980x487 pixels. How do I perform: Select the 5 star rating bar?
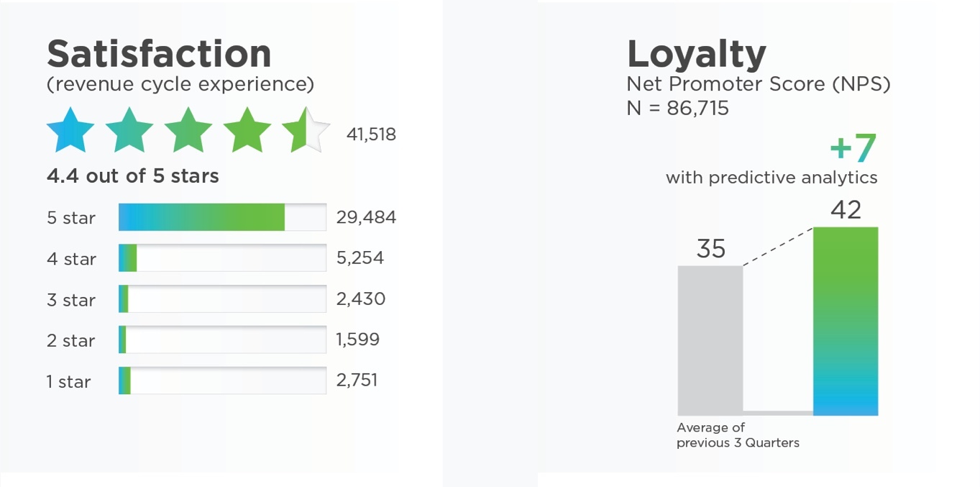(x=222, y=217)
